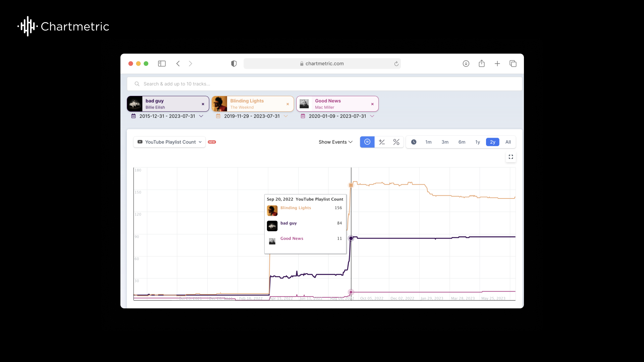Viewport: 644px width, 362px height.
Task: Show the tab overview icon
Action: pyautogui.click(x=513, y=64)
